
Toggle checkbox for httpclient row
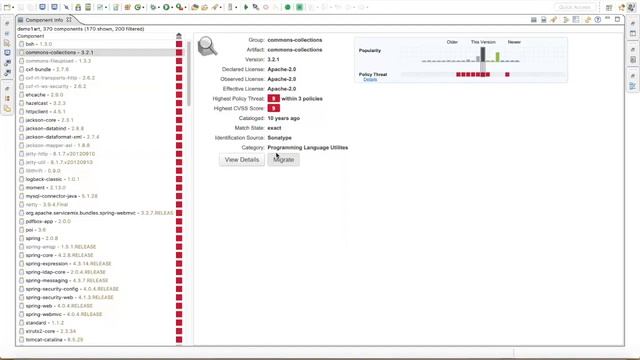tap(21, 111)
